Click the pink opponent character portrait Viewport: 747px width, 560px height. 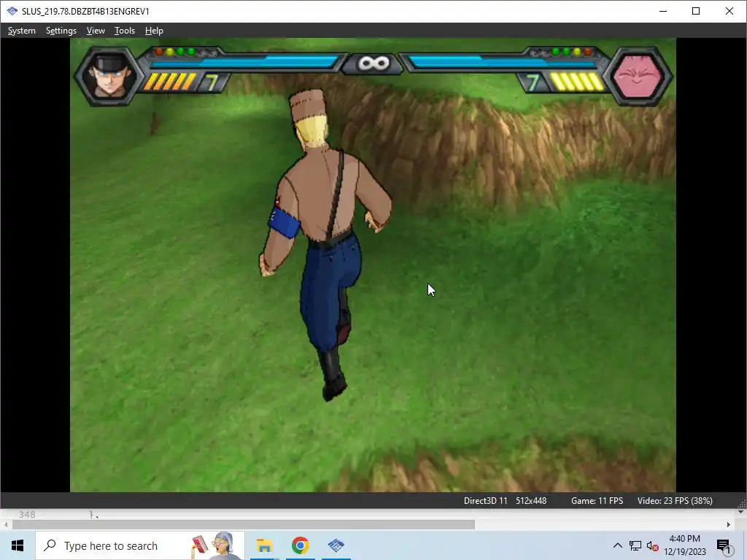click(638, 76)
